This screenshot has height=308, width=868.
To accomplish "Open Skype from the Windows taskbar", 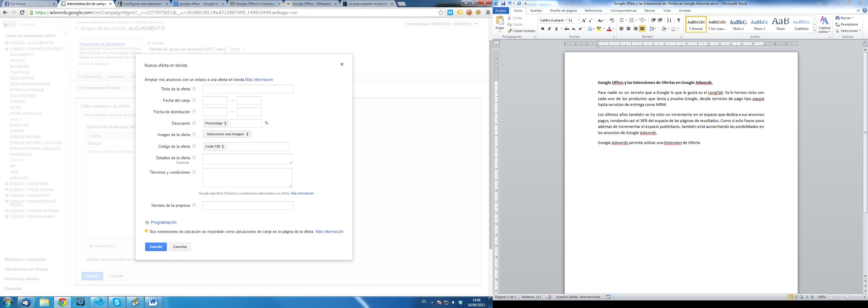I will point(117,302).
